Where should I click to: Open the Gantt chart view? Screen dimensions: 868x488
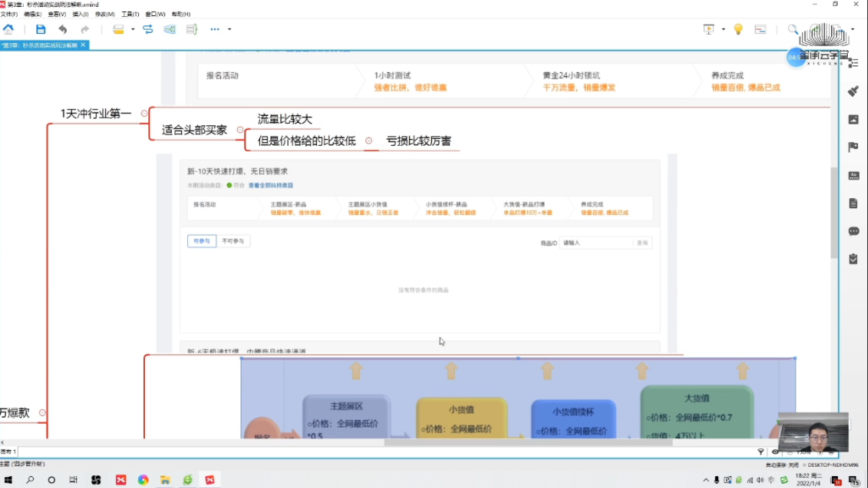point(760,29)
